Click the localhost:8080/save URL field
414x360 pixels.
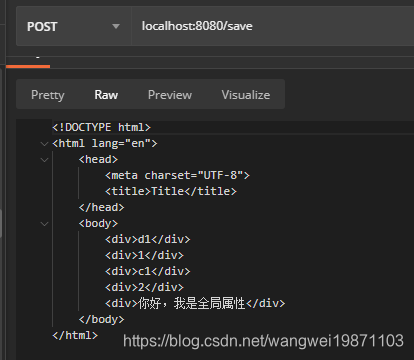tap(273, 26)
